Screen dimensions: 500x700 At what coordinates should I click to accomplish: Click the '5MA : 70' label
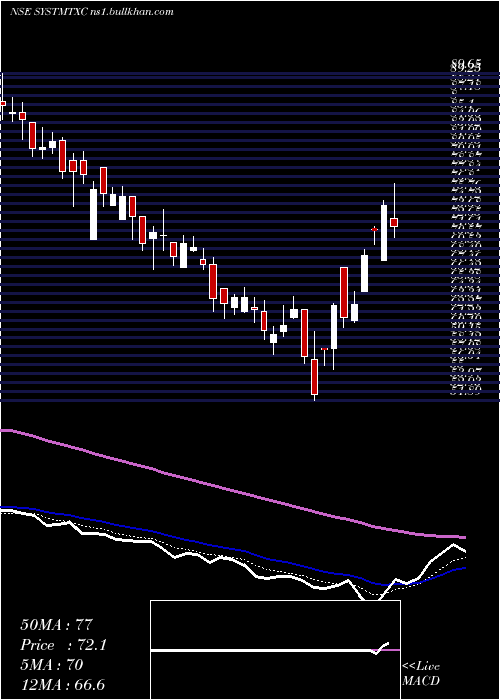click(51, 665)
